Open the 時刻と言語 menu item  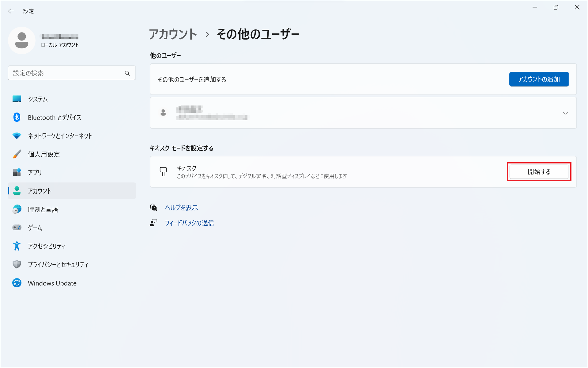coord(43,209)
